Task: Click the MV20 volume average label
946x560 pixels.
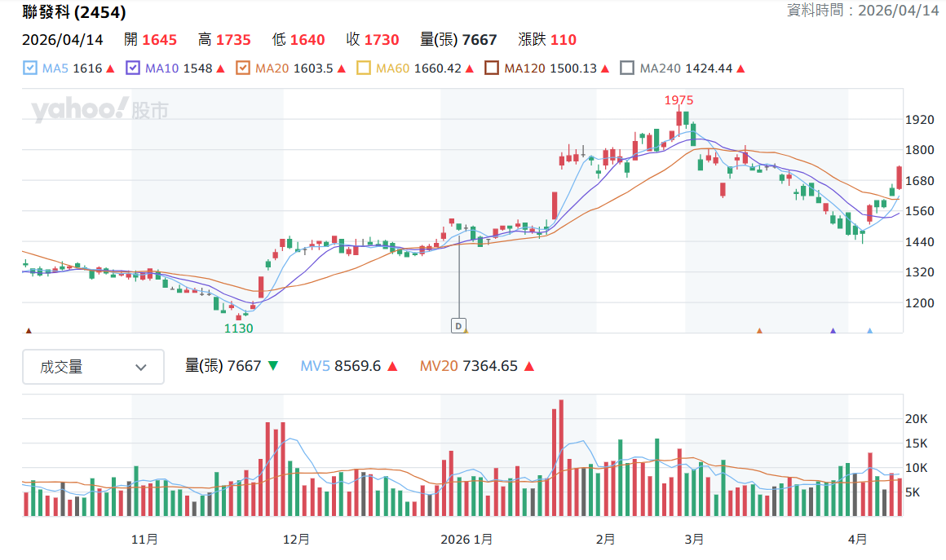Action: click(438, 367)
